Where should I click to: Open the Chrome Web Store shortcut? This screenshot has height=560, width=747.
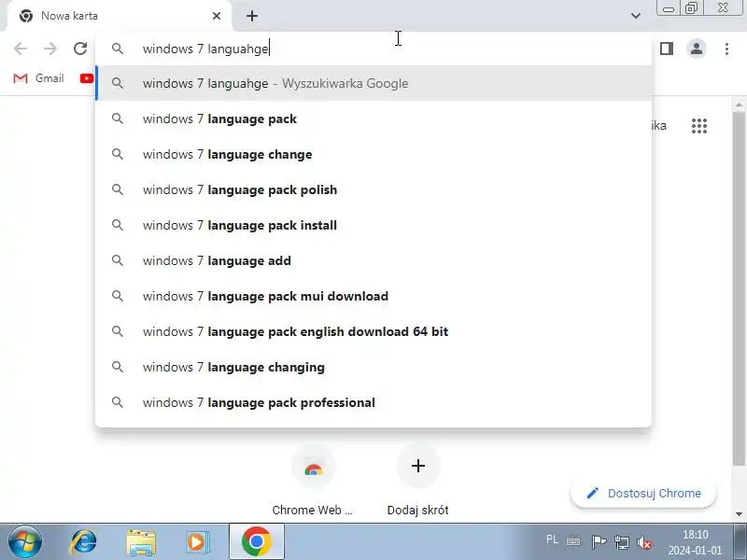click(313, 481)
